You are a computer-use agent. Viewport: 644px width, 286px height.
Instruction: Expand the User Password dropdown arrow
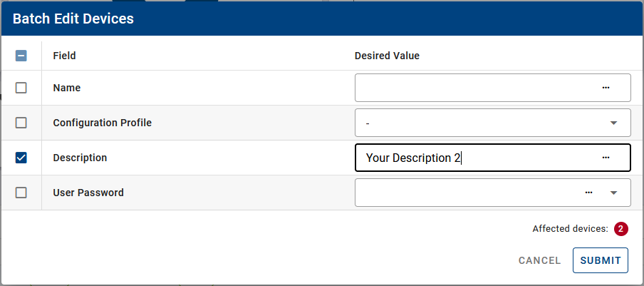click(613, 193)
